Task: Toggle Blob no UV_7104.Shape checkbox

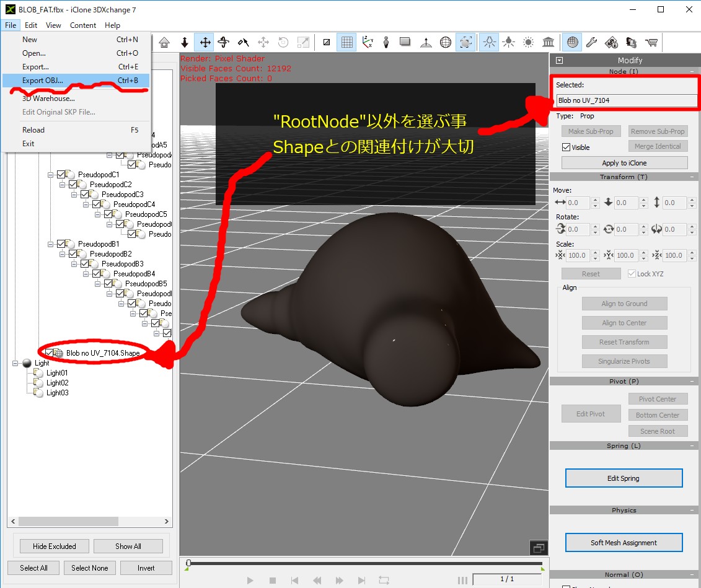Action: tap(49, 353)
